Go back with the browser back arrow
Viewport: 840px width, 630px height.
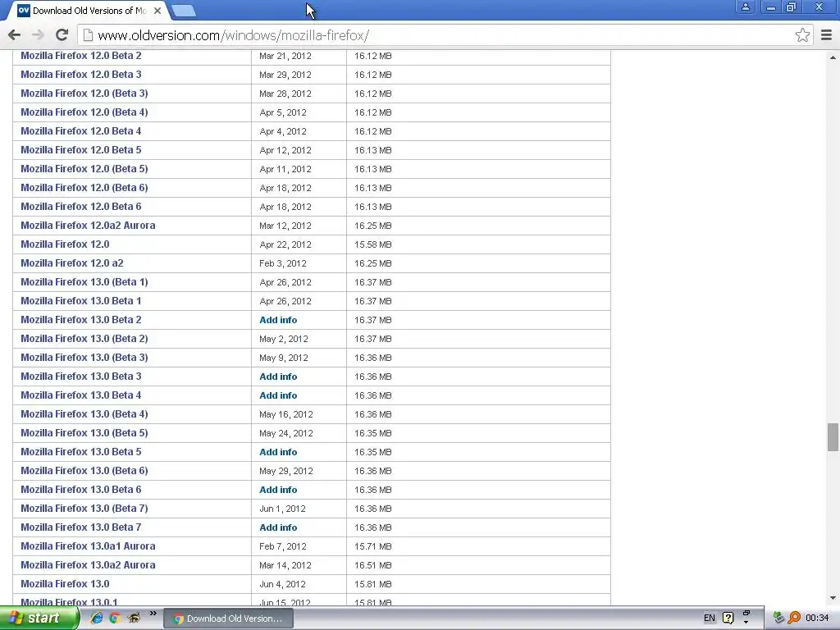pos(15,35)
